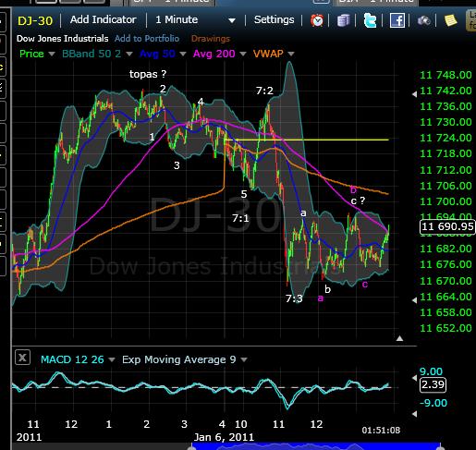This screenshot has width=476, height=450.
Task: Expand the BBand 50 2 dropdown
Action: [x=129, y=55]
